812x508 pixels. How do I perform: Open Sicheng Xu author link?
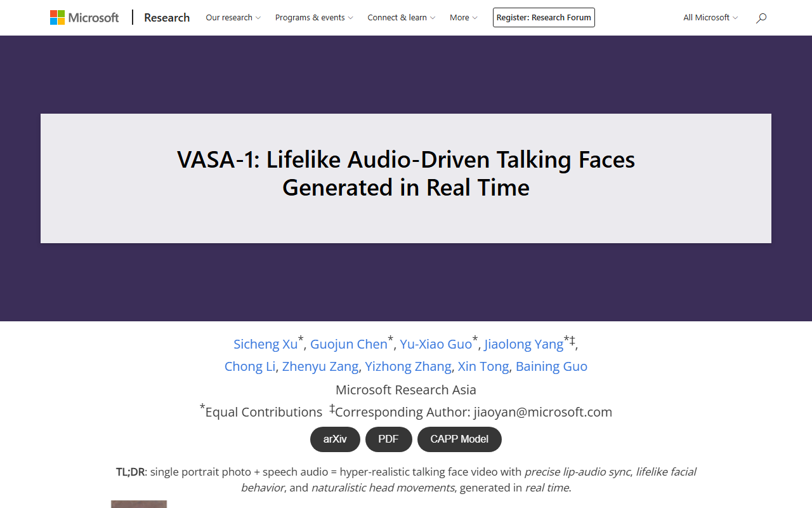pos(265,344)
